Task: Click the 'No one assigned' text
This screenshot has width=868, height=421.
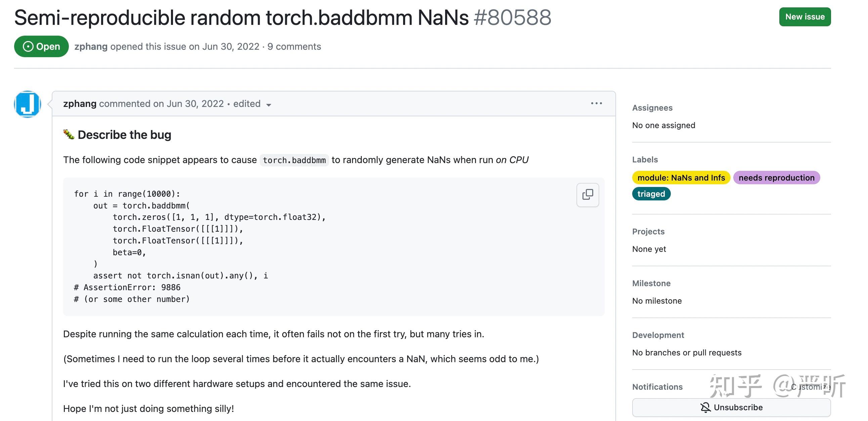Action: 663,125
